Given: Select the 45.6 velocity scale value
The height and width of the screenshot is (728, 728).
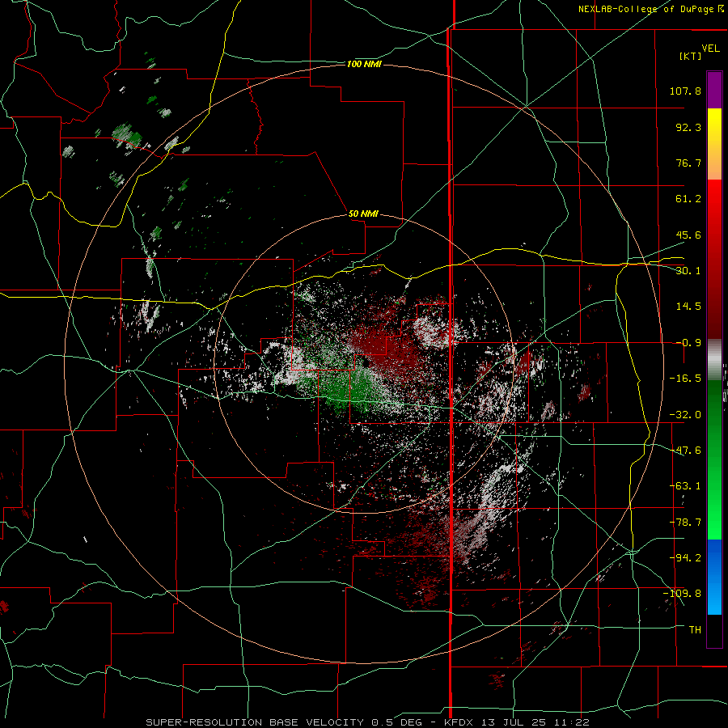Looking at the screenshot, I should [688, 235].
